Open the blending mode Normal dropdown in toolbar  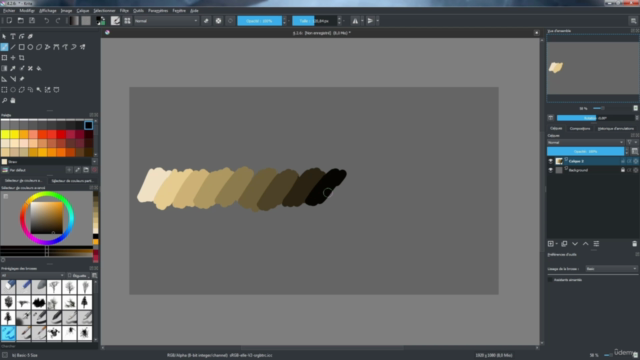click(x=166, y=21)
